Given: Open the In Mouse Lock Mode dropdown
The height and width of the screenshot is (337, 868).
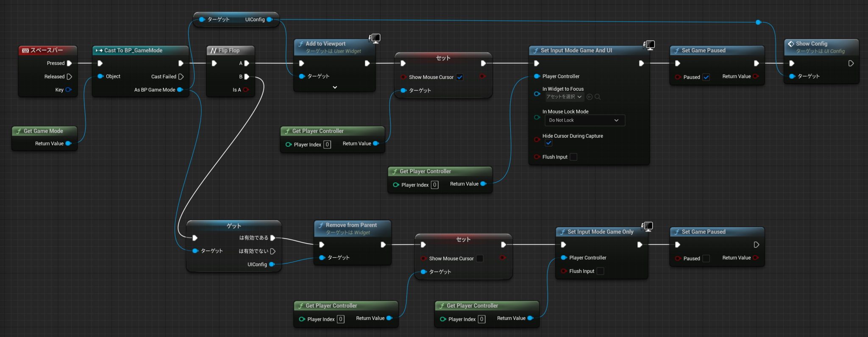Looking at the screenshot, I should point(584,120).
